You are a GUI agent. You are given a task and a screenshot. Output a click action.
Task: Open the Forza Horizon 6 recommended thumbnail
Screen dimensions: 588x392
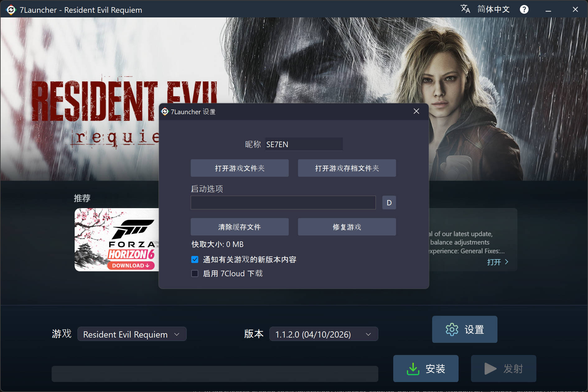(x=117, y=240)
